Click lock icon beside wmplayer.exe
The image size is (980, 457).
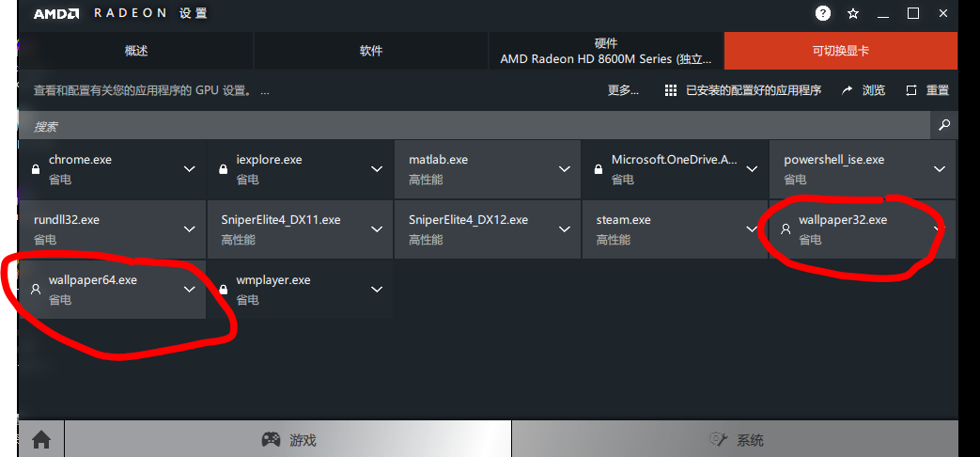223,290
